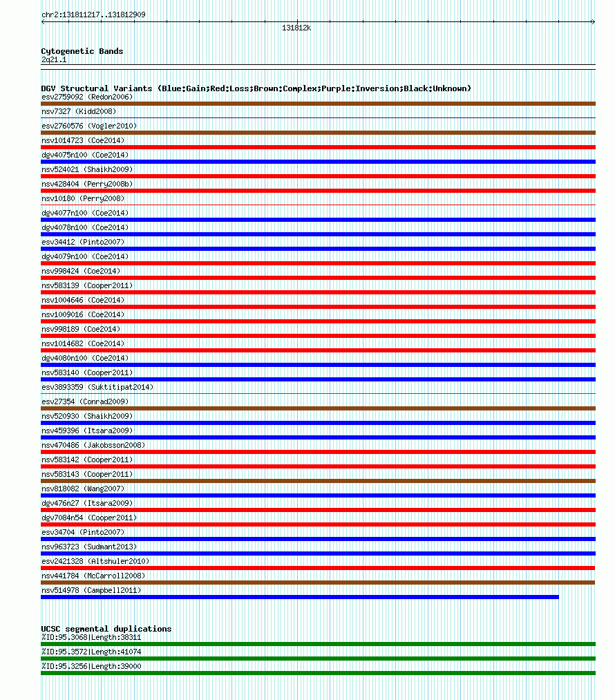Open dgv4075n100 (Coe2014) gain variant

(x=85, y=155)
